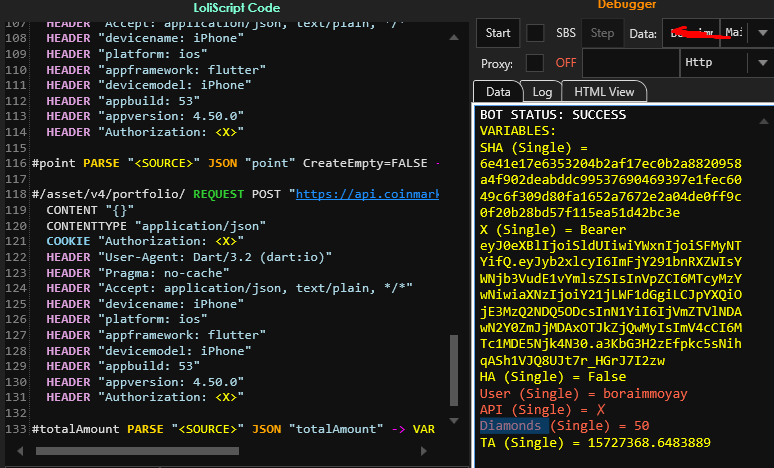Click line 111 devicemodel iPhone header
This screenshot has height=468, width=774.
tap(149, 85)
